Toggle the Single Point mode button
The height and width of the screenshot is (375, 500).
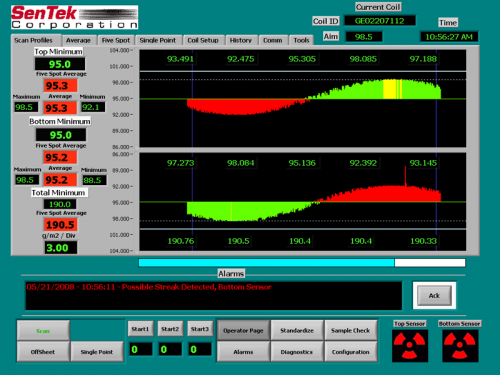coord(97,351)
